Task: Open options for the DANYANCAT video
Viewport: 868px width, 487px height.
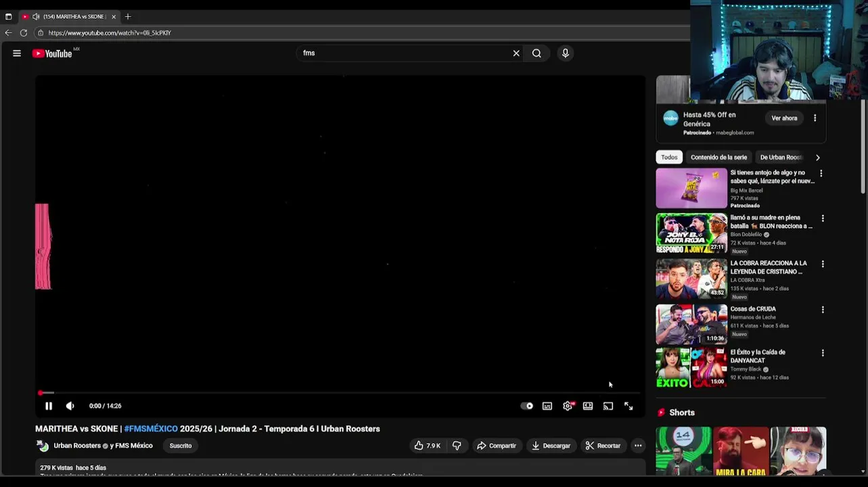Action: (x=823, y=353)
